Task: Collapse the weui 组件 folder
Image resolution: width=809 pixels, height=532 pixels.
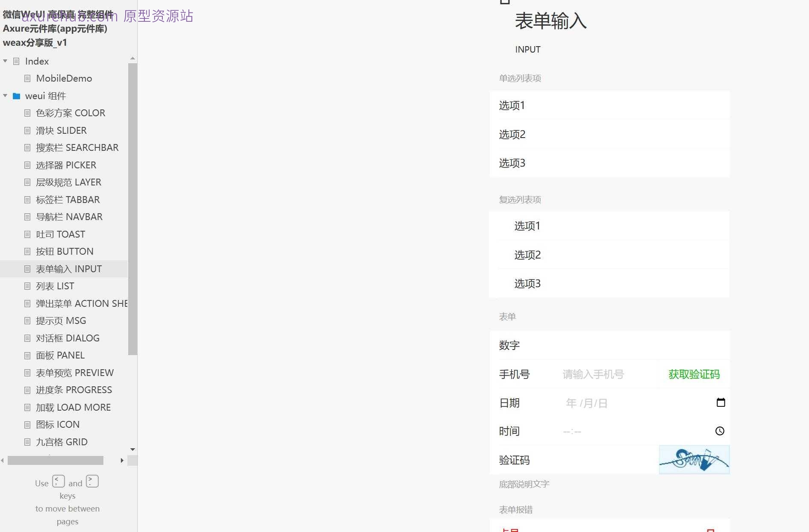Action: tap(5, 96)
